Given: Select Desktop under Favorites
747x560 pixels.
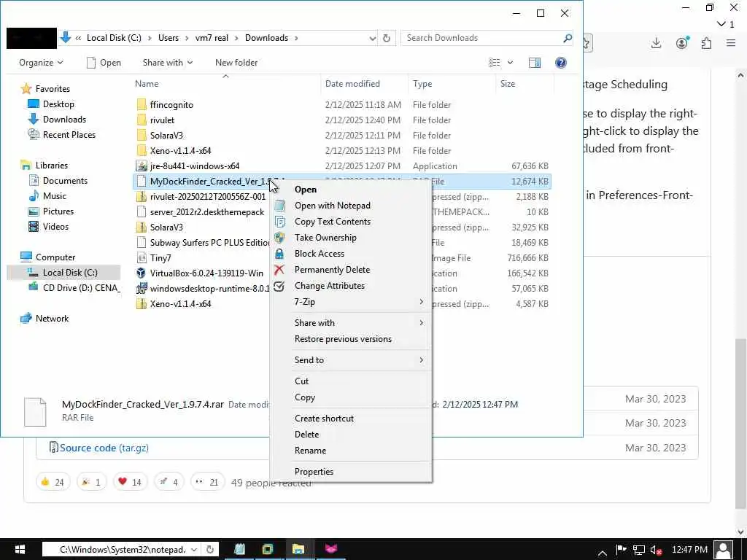Looking at the screenshot, I should (x=58, y=104).
